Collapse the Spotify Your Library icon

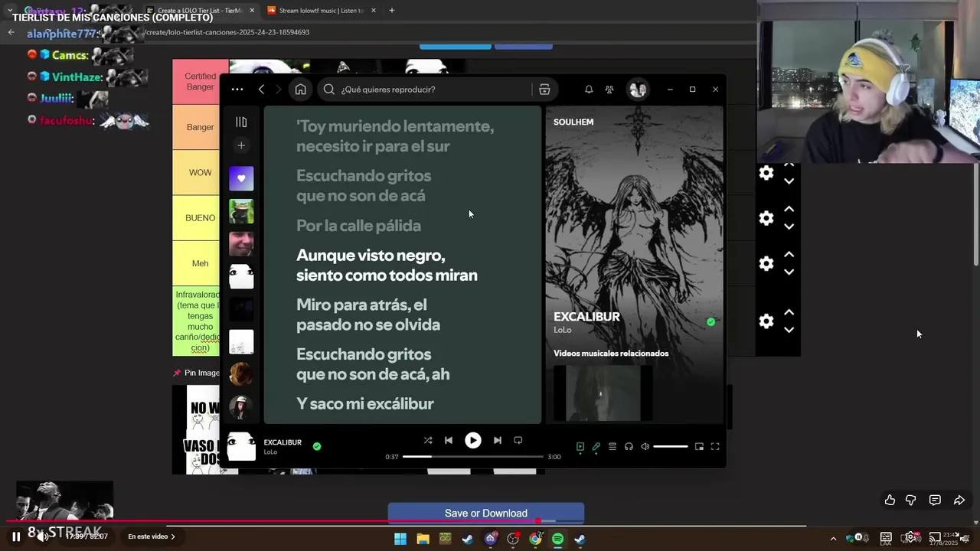tap(241, 122)
